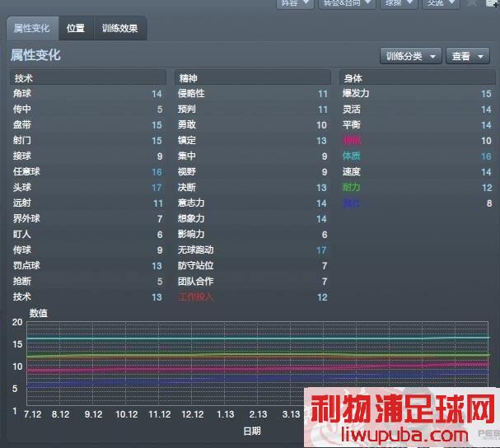This screenshot has height=448, width=500.
Task: Select the 速度 attribute row
Action: (417, 171)
